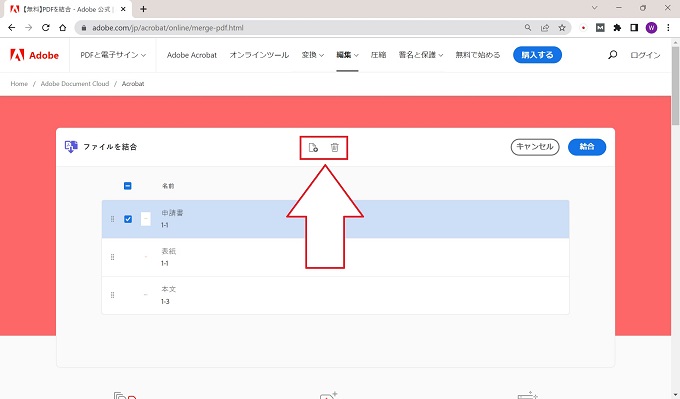The image size is (680, 399).
Task: Open the browser side panel icon
Action: [634, 28]
